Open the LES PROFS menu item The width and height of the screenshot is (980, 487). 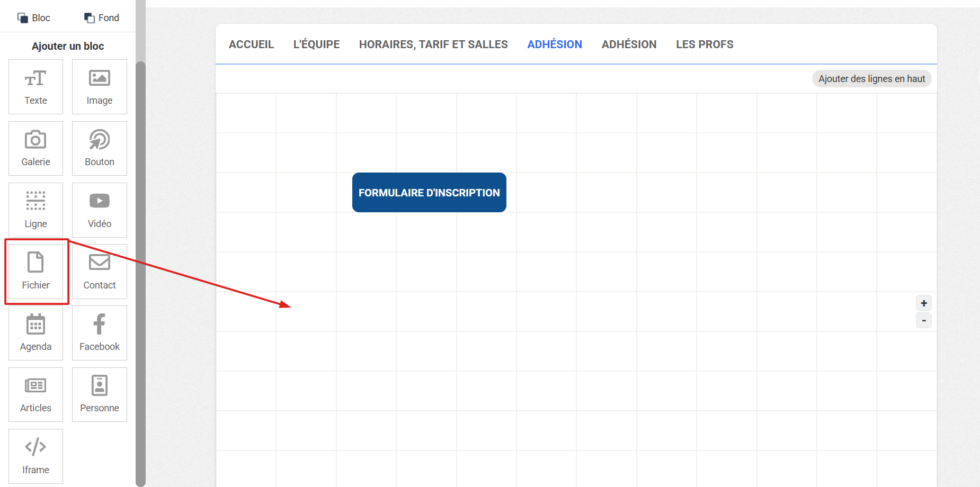point(704,44)
